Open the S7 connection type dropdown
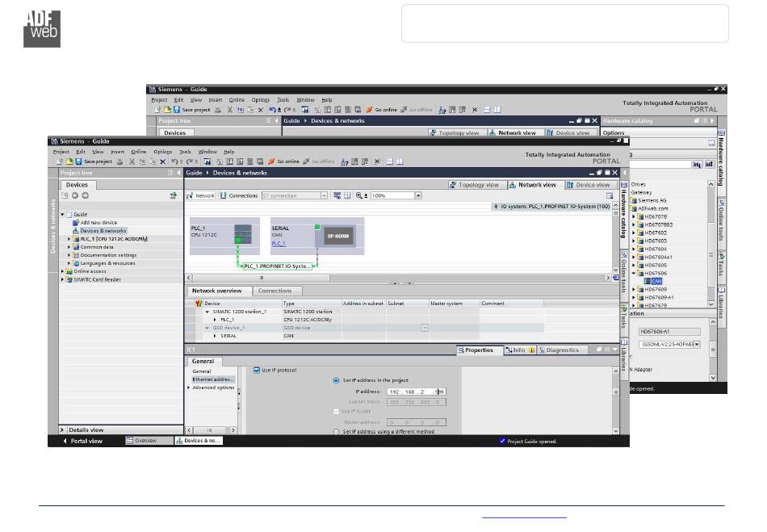Image resolution: width=767 pixels, height=532 pixels. (324, 195)
